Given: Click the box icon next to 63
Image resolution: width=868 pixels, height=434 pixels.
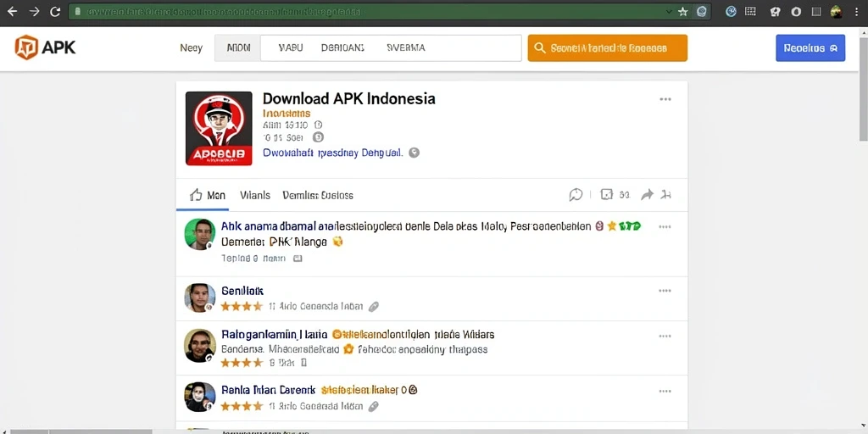Looking at the screenshot, I should point(607,194).
